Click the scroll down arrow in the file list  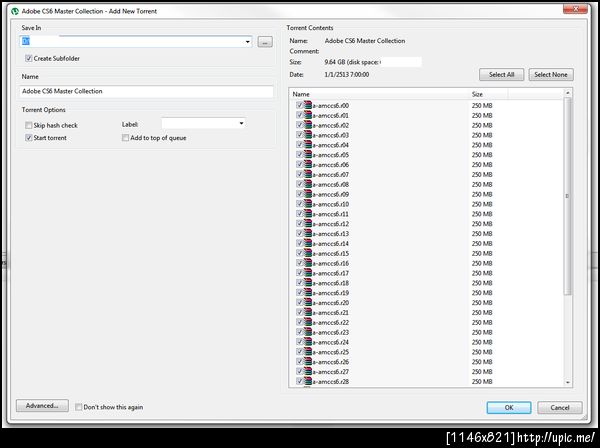[567, 382]
